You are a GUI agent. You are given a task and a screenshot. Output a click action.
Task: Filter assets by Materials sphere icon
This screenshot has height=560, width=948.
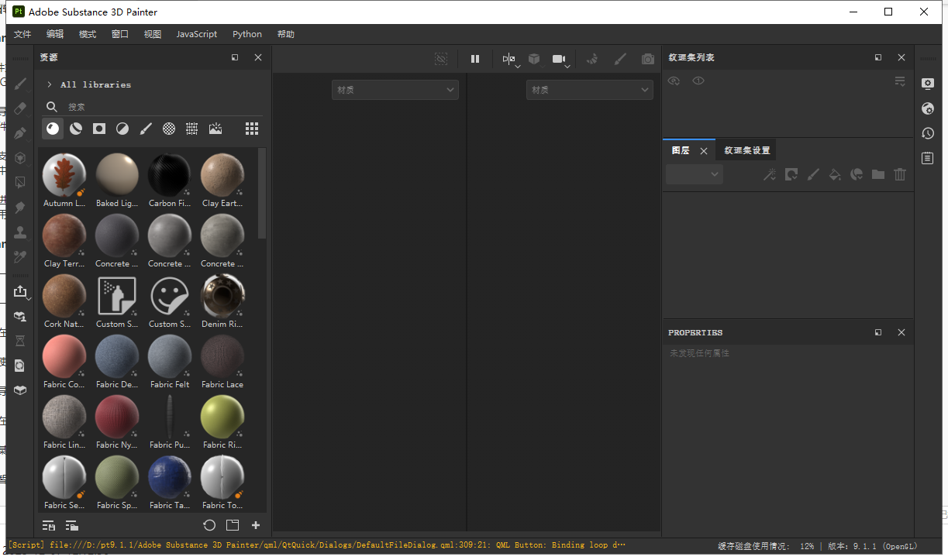coord(53,129)
